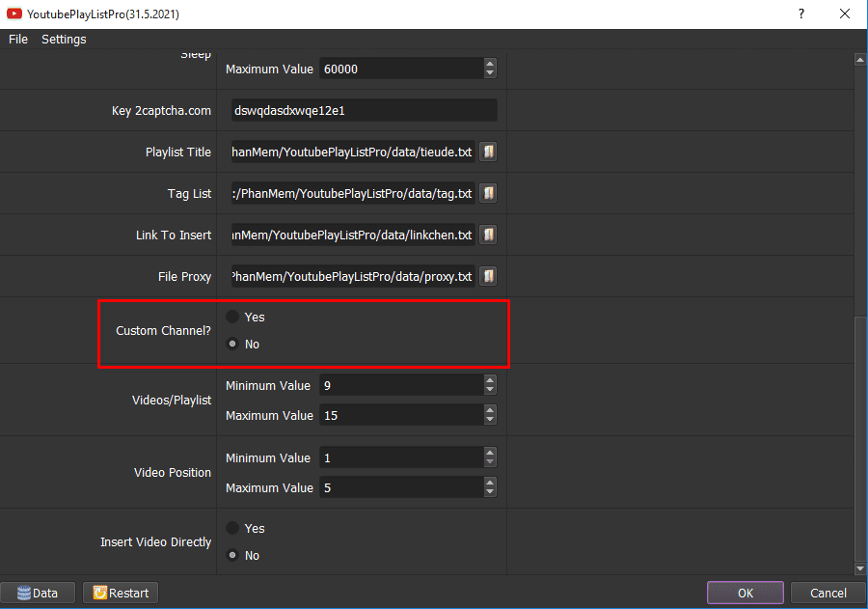
Task: Focus Video Position Maximum Value field
Action: point(401,488)
